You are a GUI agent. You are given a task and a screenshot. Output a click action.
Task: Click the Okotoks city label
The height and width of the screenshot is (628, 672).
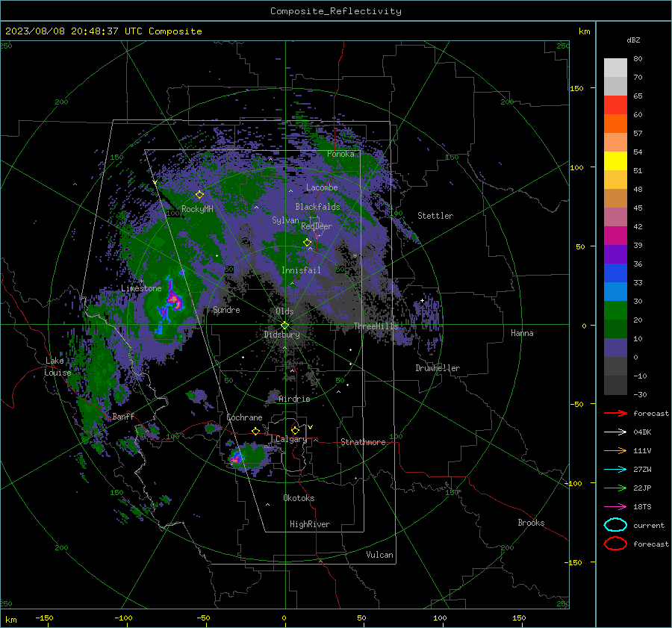click(299, 498)
